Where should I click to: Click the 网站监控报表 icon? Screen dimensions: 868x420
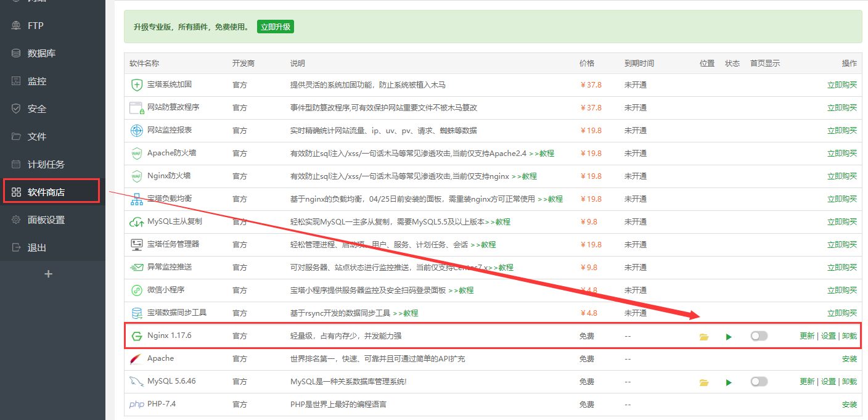click(136, 131)
